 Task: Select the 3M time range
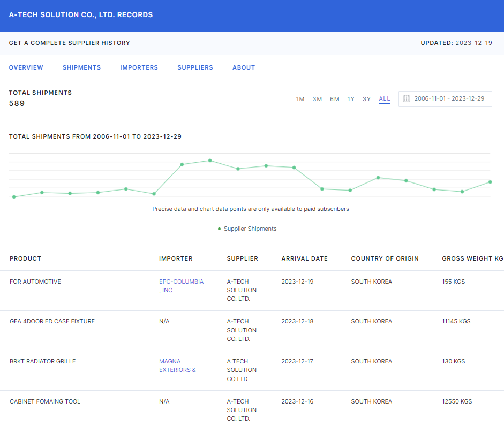[x=317, y=99]
